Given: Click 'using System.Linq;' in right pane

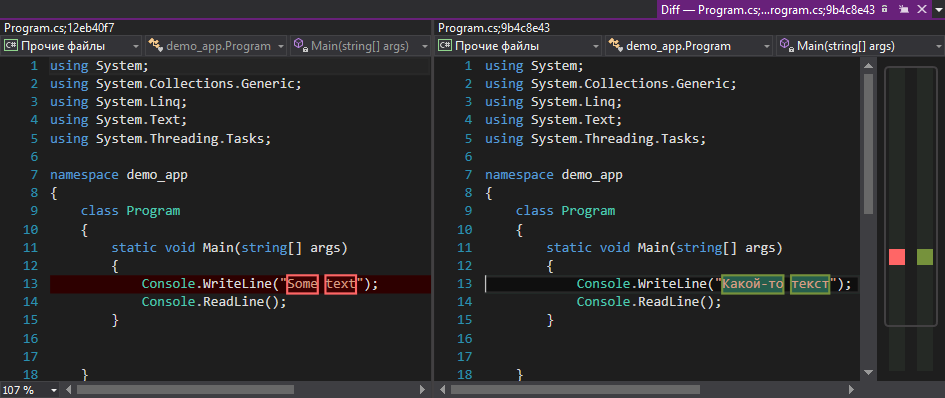Looking at the screenshot, I should 553,102.
